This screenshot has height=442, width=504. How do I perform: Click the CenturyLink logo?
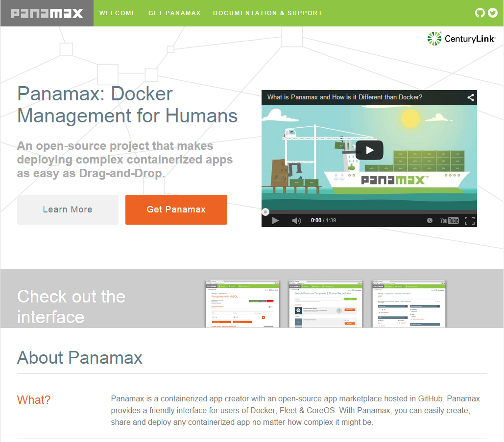click(x=461, y=39)
